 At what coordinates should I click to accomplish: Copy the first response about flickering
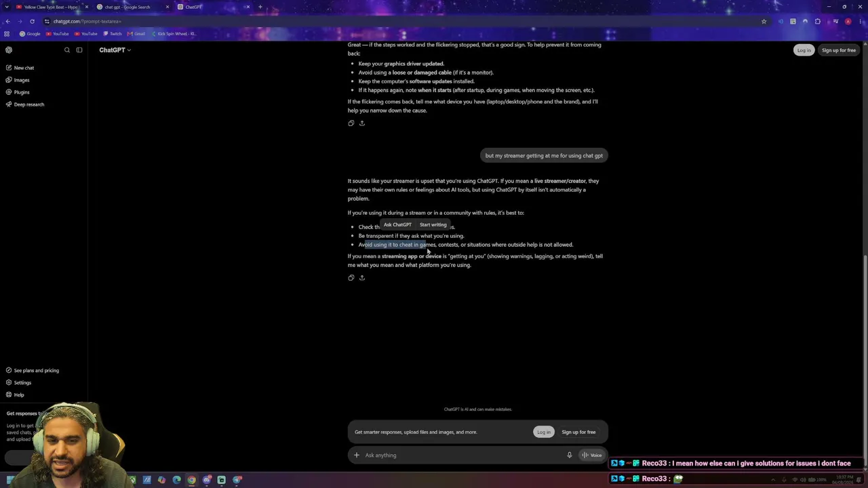351,123
